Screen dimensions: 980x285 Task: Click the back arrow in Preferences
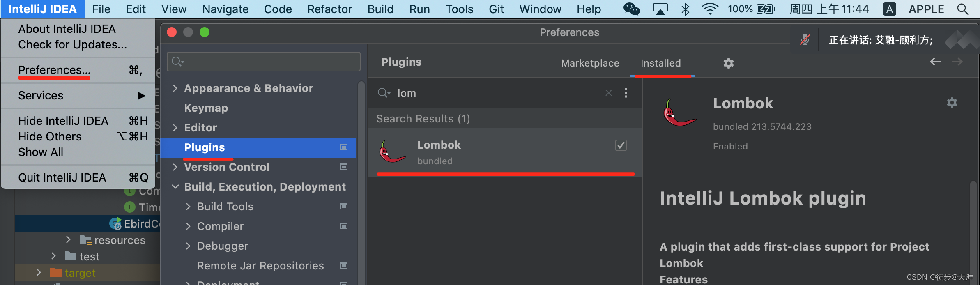[x=935, y=62]
